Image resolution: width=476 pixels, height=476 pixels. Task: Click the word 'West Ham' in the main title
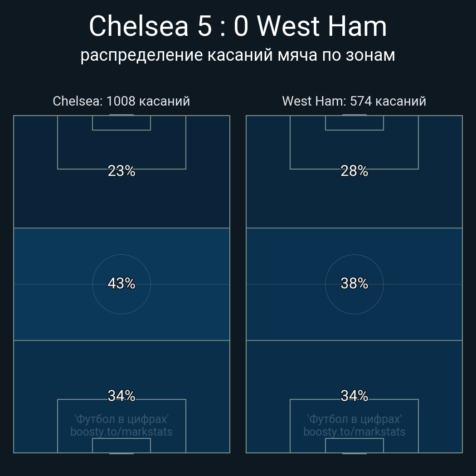point(322,26)
